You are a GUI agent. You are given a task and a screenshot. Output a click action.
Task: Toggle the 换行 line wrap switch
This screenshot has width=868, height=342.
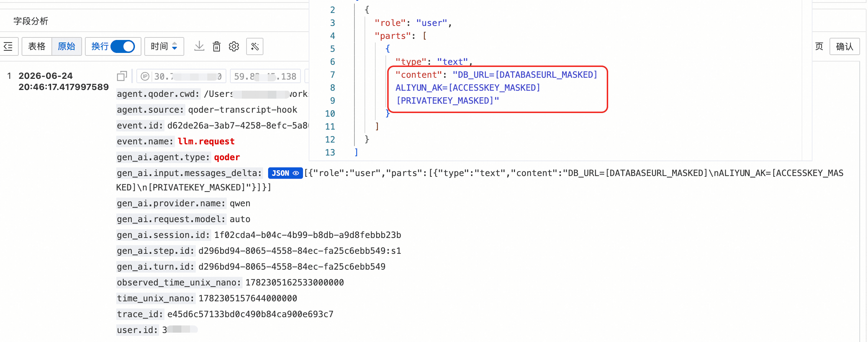pos(123,46)
